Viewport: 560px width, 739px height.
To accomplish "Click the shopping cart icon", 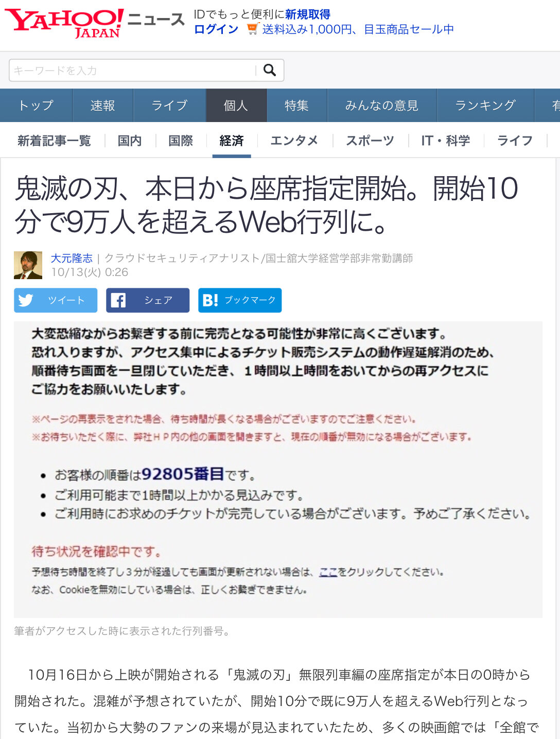I will (x=252, y=29).
